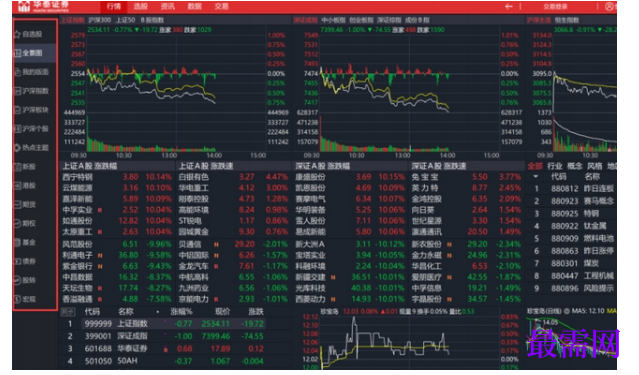Screen dimensions: 639x375
Task: Select 全景图 icon in sidebar
Action: pyautogui.click(x=18, y=53)
